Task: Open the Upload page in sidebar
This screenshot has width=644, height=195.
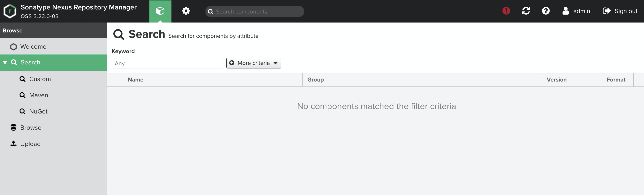Action: click(x=30, y=144)
